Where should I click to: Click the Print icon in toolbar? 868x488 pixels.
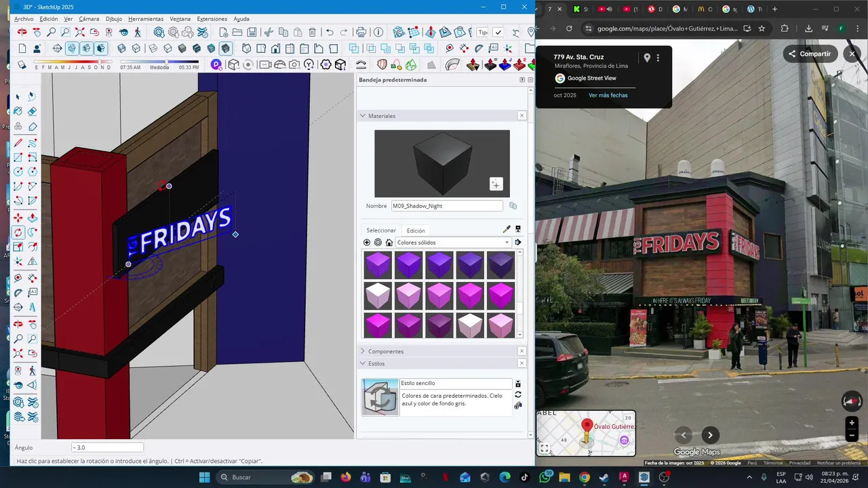pos(361,32)
